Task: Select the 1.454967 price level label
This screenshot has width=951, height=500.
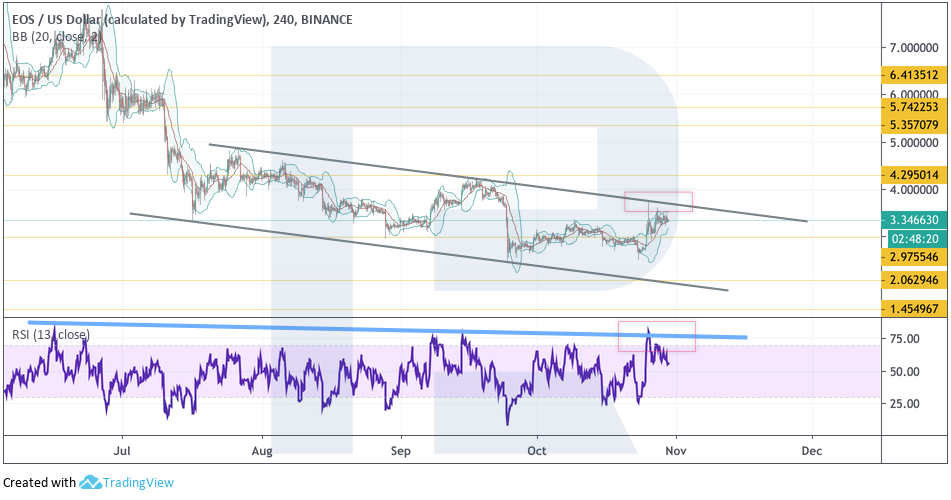Action: click(x=912, y=310)
